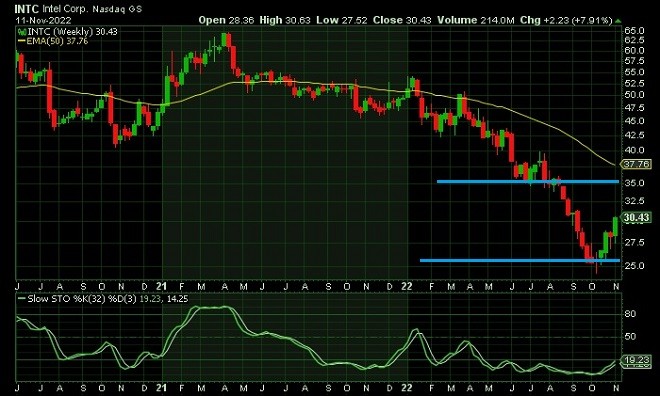Click the green up-arrow change indicator
Screen dimensions: 660x396
[618, 21]
